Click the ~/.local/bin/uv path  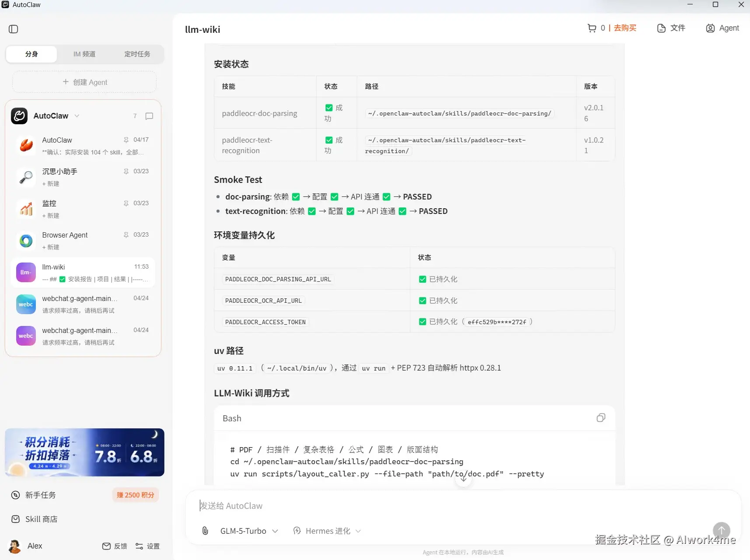coord(297,368)
